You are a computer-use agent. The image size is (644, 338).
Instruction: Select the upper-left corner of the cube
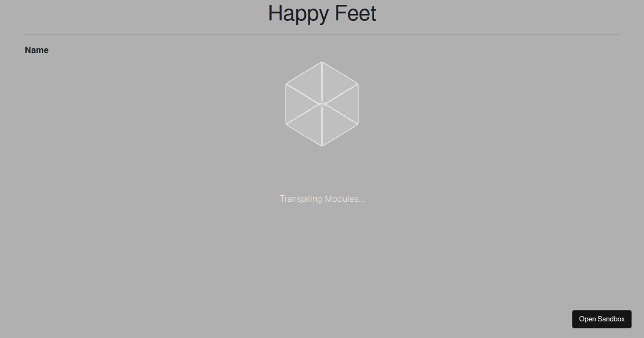pos(286,83)
